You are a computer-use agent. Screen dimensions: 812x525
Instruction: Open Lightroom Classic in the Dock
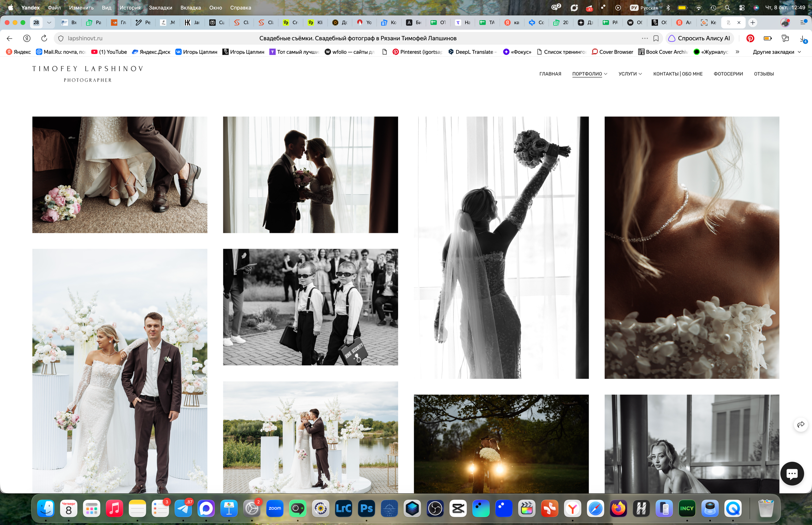pyautogui.click(x=343, y=508)
